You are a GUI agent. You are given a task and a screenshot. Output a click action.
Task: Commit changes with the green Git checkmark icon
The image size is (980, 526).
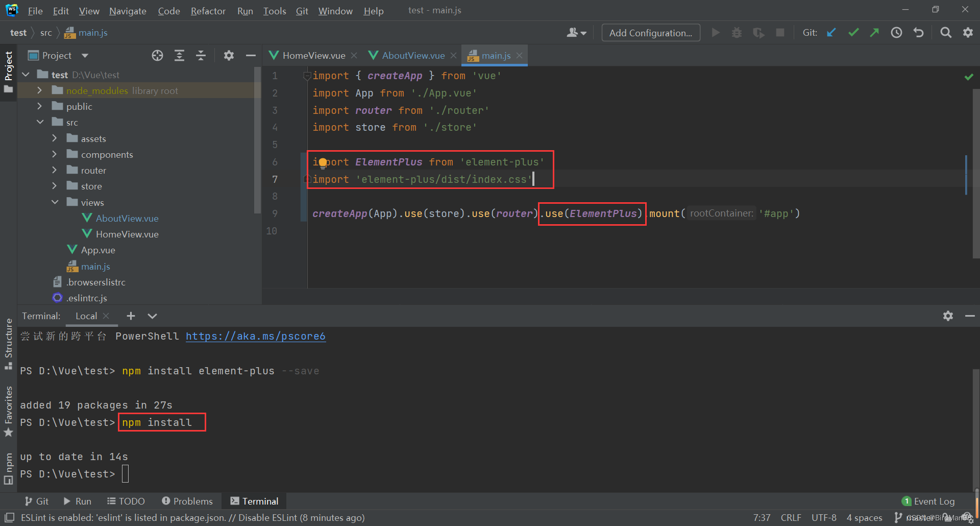(853, 32)
